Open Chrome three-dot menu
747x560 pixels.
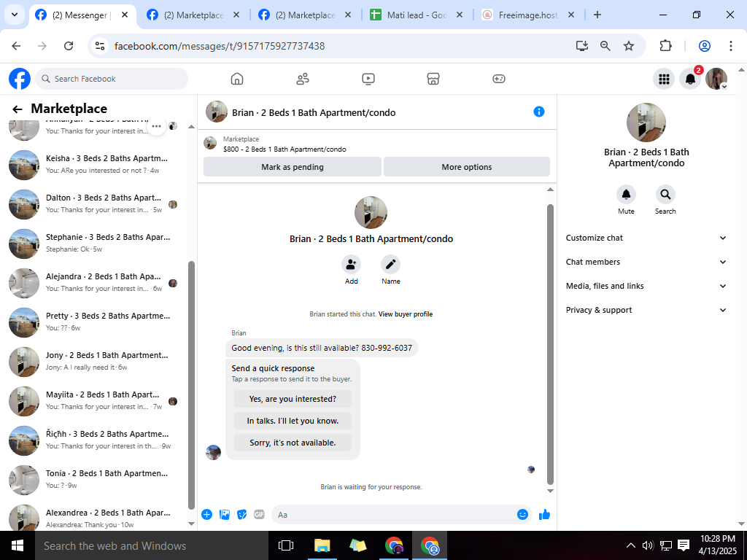point(730,46)
